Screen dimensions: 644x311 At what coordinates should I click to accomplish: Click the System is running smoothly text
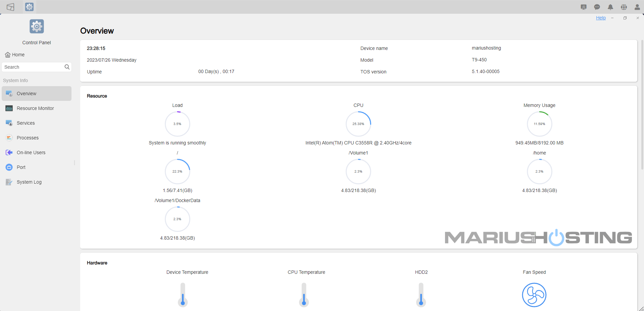pyautogui.click(x=178, y=143)
